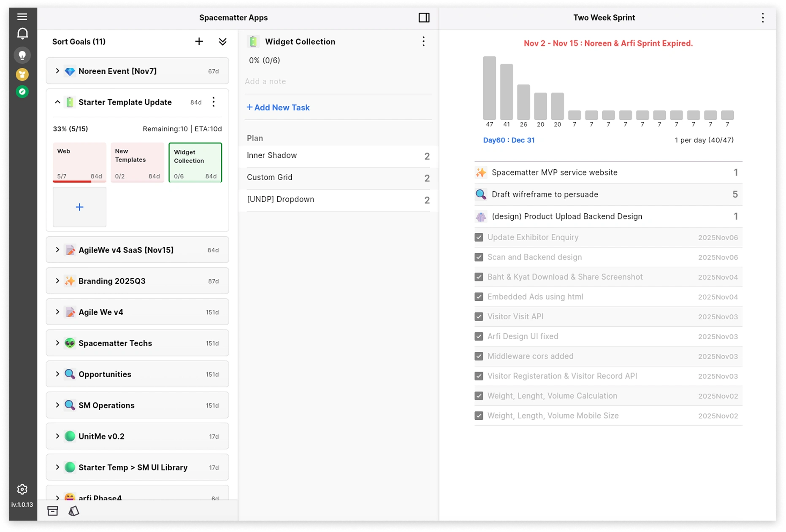Uncheck Embedded Ads using html task
Image resolution: width=786 pixels, height=532 pixels.
coord(479,297)
